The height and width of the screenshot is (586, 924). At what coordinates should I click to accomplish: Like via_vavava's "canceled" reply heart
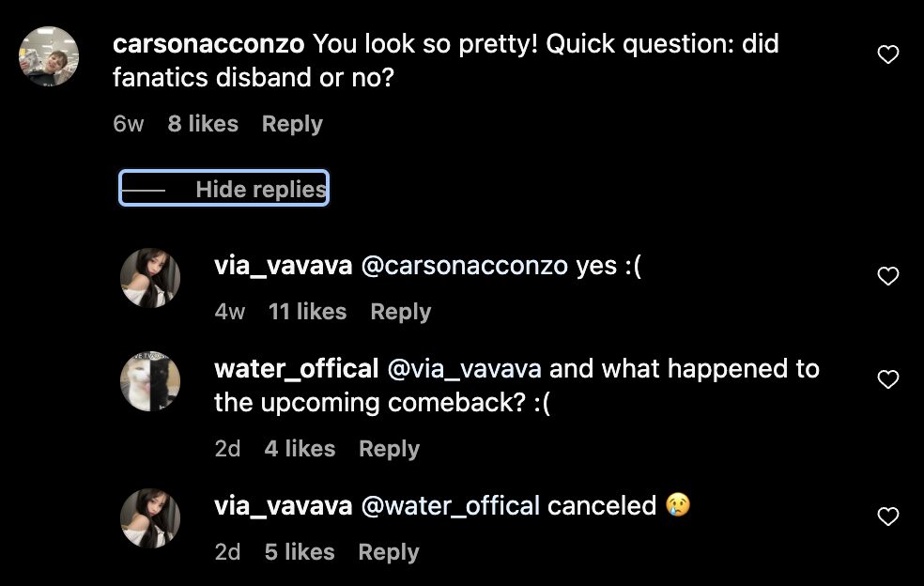[887, 517]
